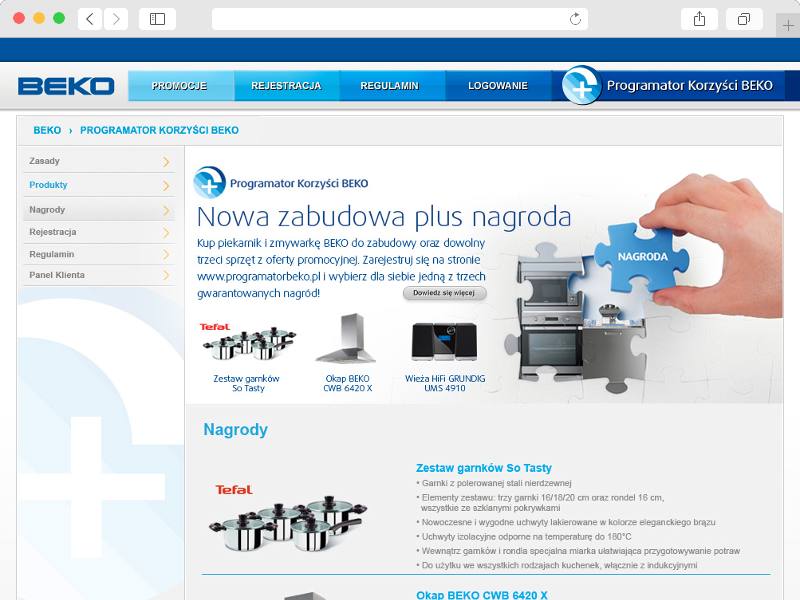Click the Programator Korzyści BEKO header plus icon
This screenshot has height=600, width=800.
[x=582, y=85]
